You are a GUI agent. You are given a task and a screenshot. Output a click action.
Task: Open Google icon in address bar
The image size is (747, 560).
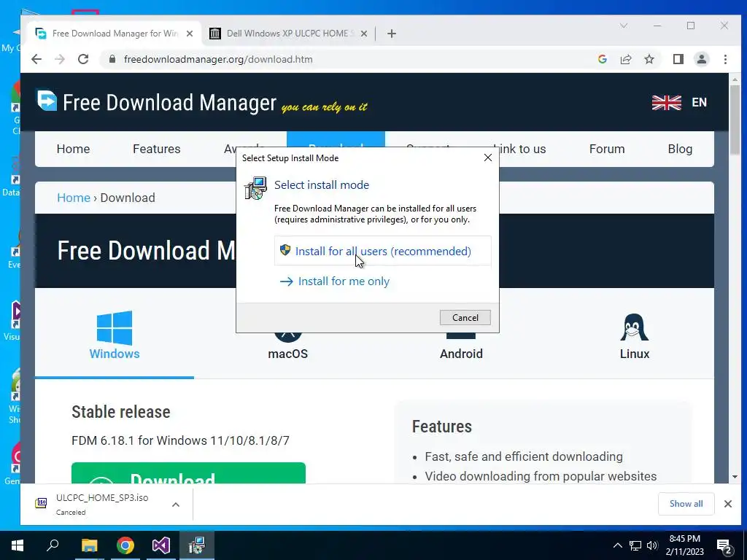(x=602, y=59)
